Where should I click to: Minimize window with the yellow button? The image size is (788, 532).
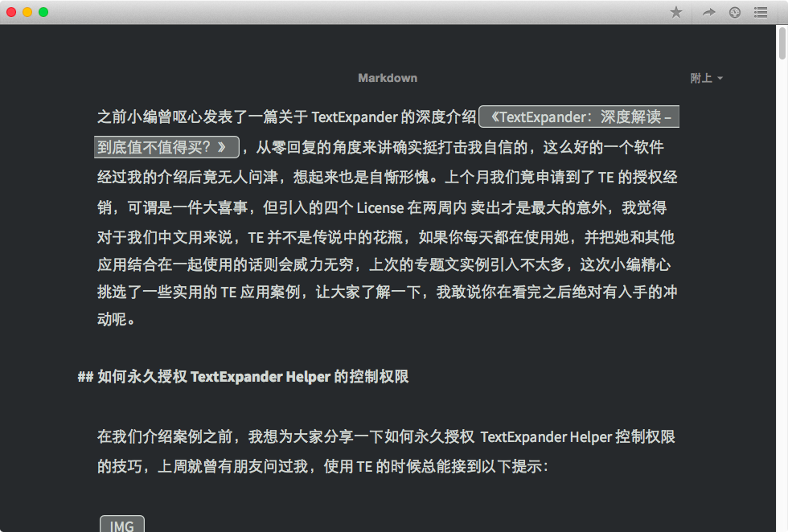point(27,12)
